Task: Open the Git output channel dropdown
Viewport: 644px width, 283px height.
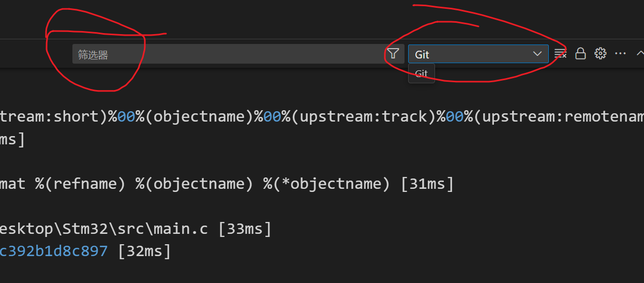Action: coord(478,54)
